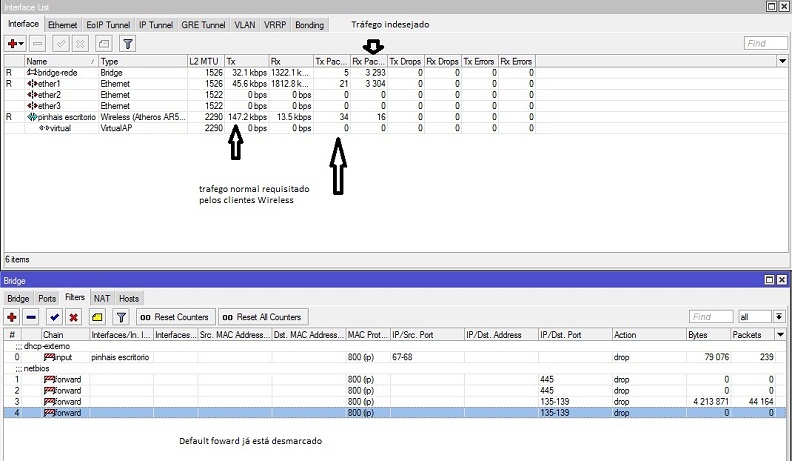Click Find field in Bridge window
The height and width of the screenshot is (461, 792).
711,317
